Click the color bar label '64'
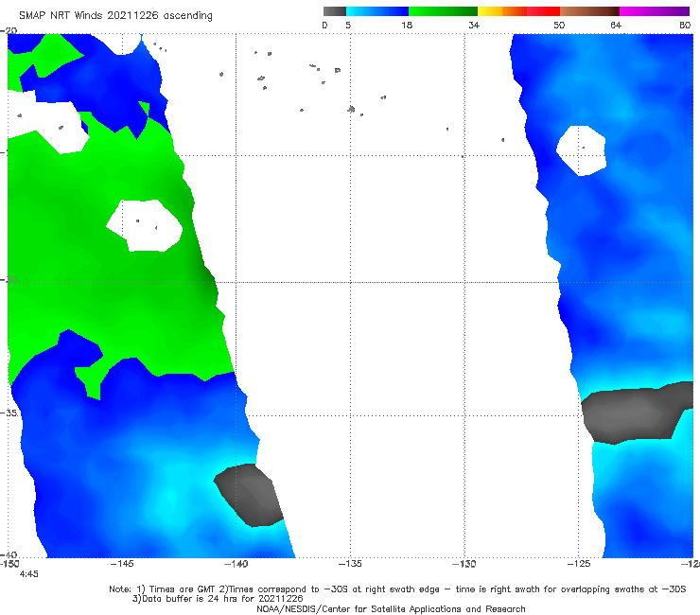 pyautogui.click(x=616, y=25)
